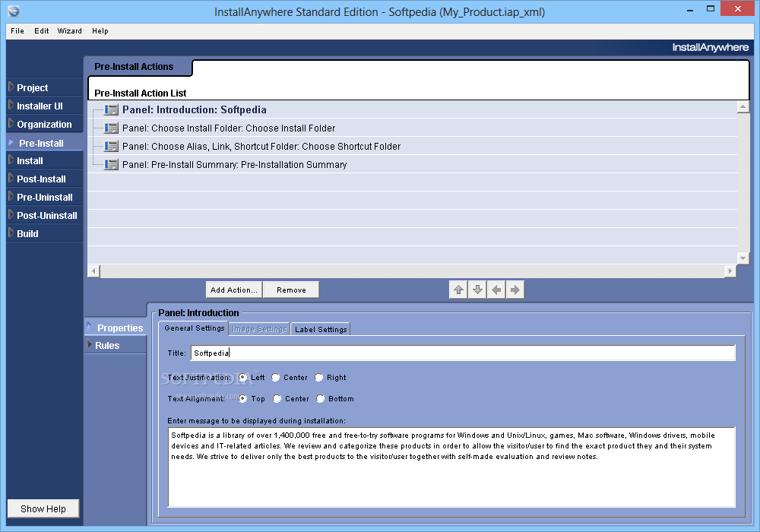The width and height of the screenshot is (760, 532).
Task: Switch to the Label Settings tab
Action: point(321,330)
